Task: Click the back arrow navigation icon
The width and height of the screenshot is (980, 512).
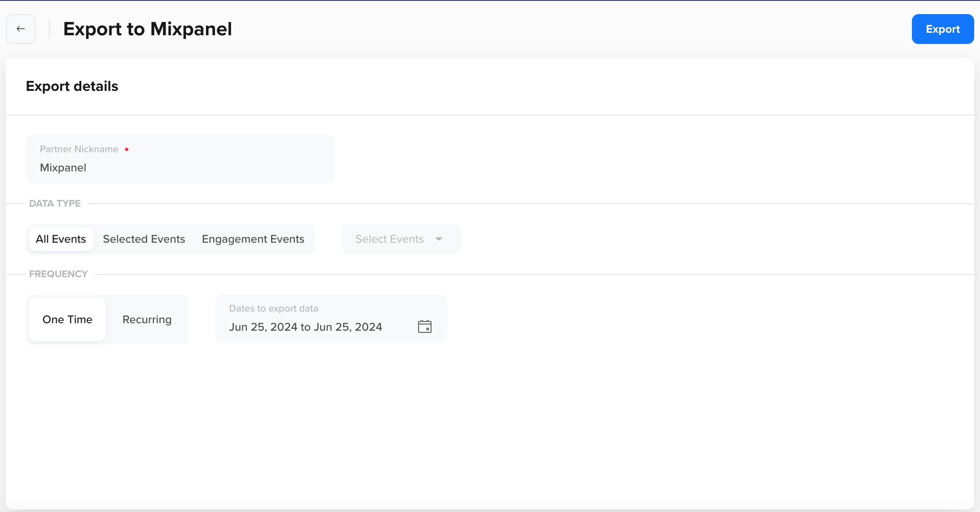Action: (21, 29)
